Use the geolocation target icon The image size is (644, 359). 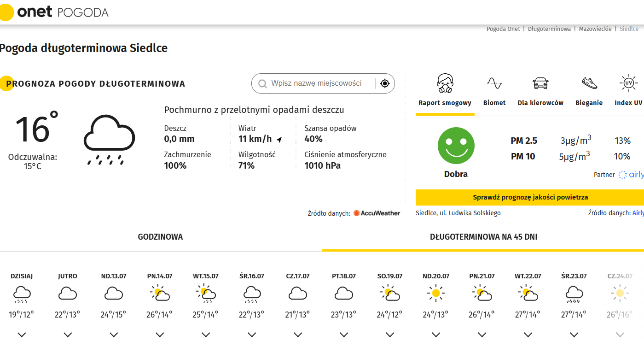coord(385,83)
